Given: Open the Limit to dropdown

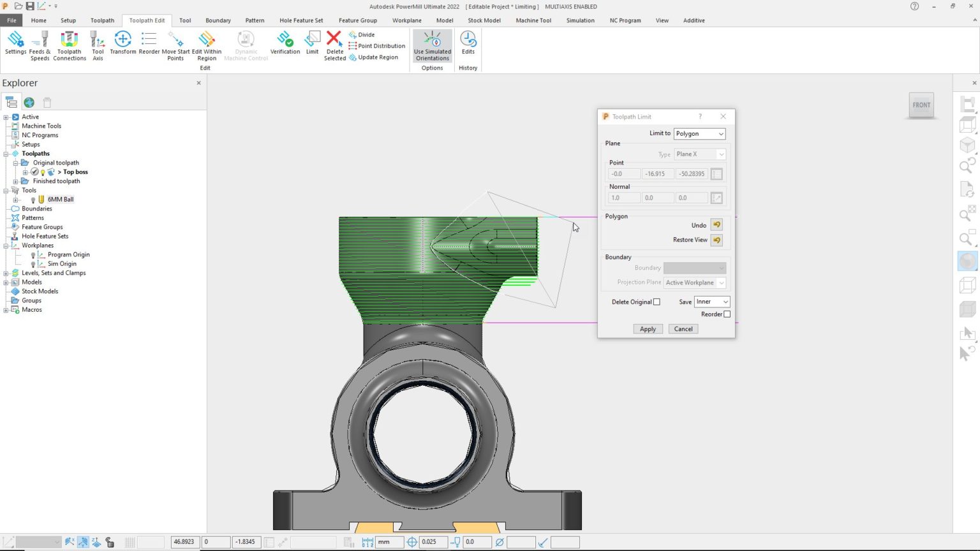Looking at the screenshot, I should (699, 133).
